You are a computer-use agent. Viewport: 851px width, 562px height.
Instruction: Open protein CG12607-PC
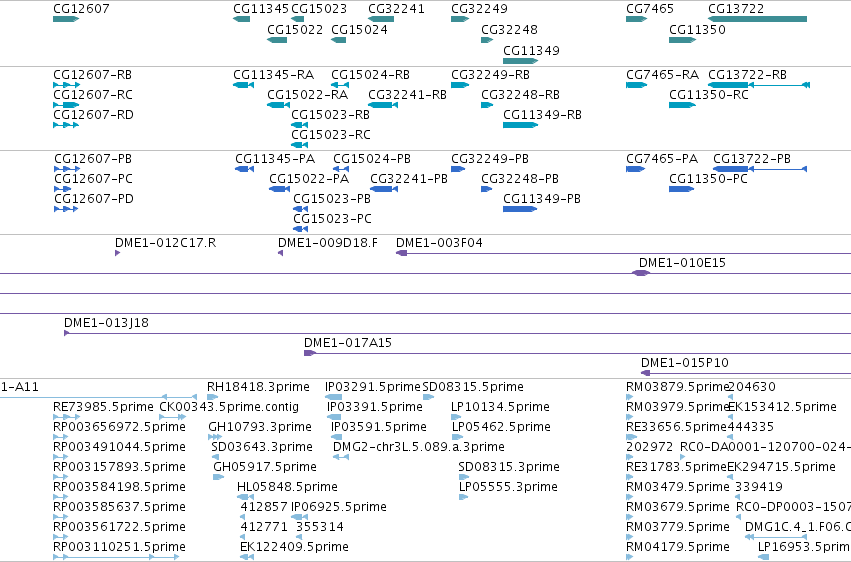pos(93,178)
